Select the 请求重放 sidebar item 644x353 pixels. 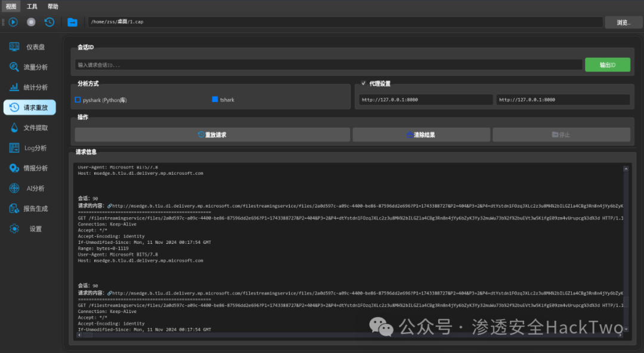pyautogui.click(x=30, y=107)
